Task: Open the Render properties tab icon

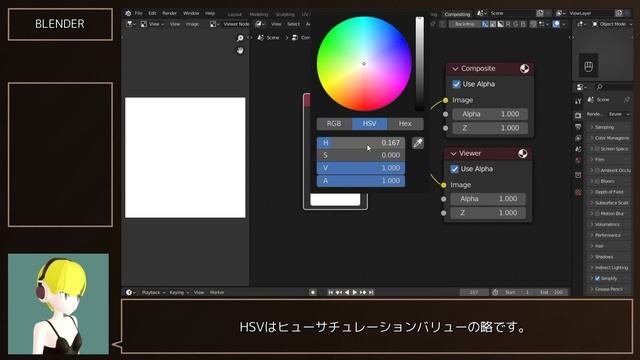Action: tap(578, 116)
